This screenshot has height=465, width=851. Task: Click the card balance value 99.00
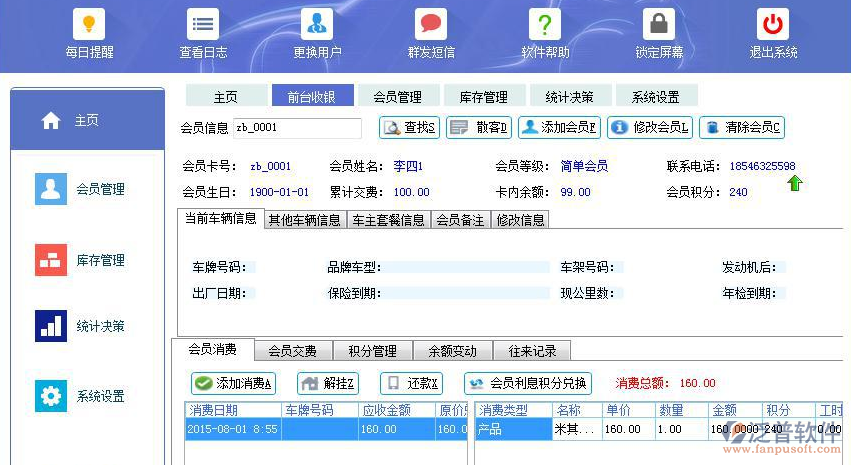575,192
